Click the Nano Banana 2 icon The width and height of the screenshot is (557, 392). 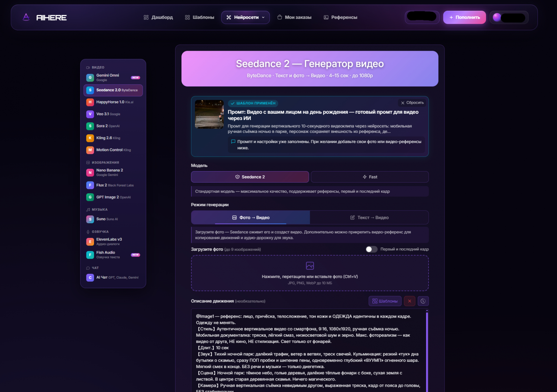(90, 173)
